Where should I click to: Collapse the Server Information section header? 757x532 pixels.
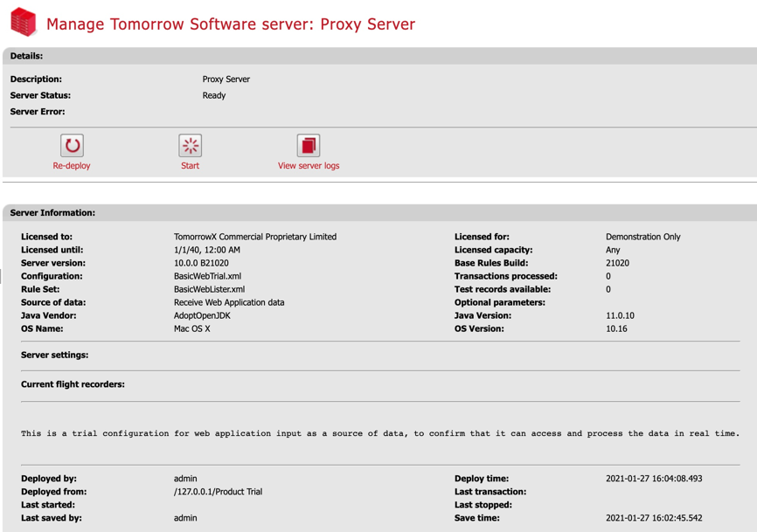point(52,213)
